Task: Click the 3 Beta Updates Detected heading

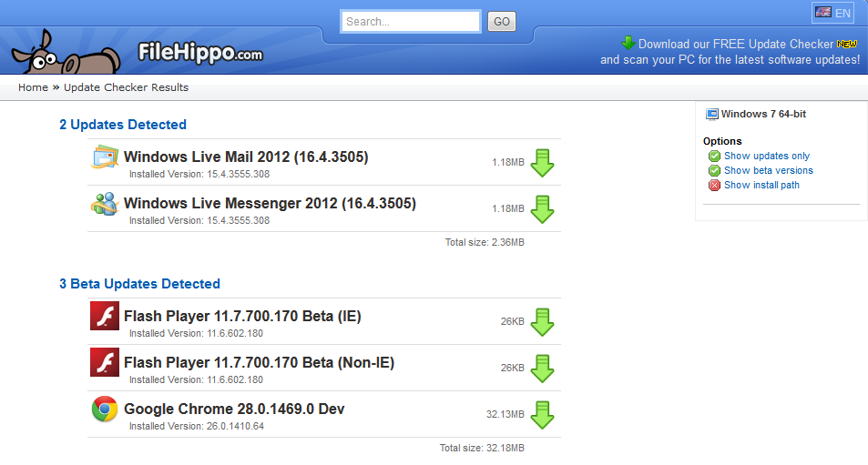Action: [139, 284]
